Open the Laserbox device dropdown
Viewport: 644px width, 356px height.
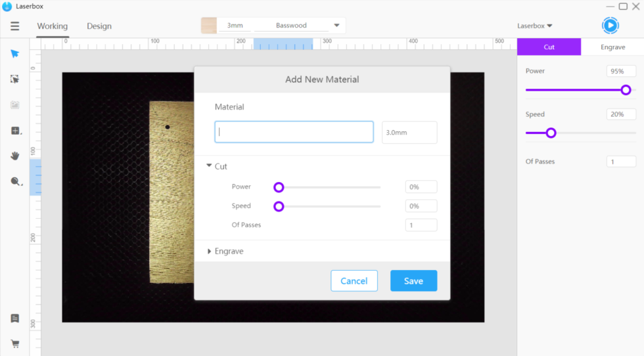[x=534, y=26]
